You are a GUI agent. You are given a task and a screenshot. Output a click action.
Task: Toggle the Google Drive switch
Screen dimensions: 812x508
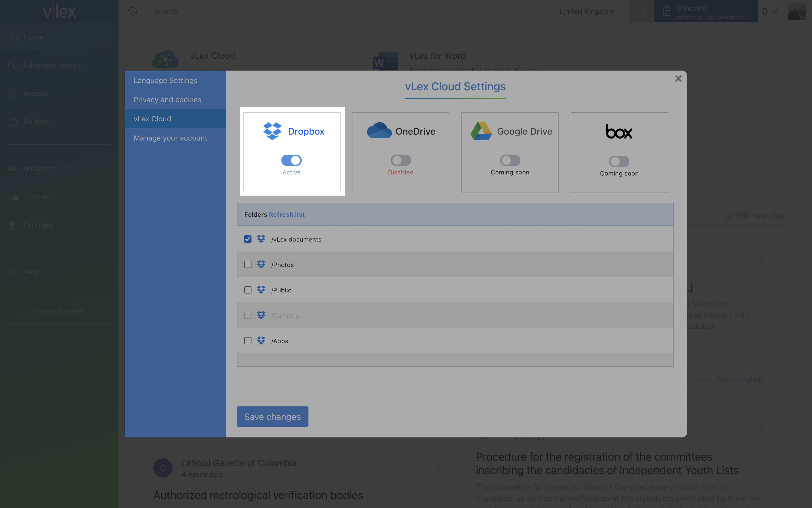point(510,160)
